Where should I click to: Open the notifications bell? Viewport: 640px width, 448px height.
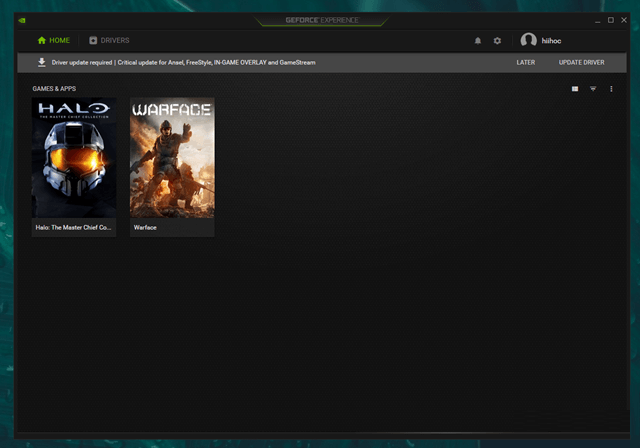pyautogui.click(x=478, y=41)
